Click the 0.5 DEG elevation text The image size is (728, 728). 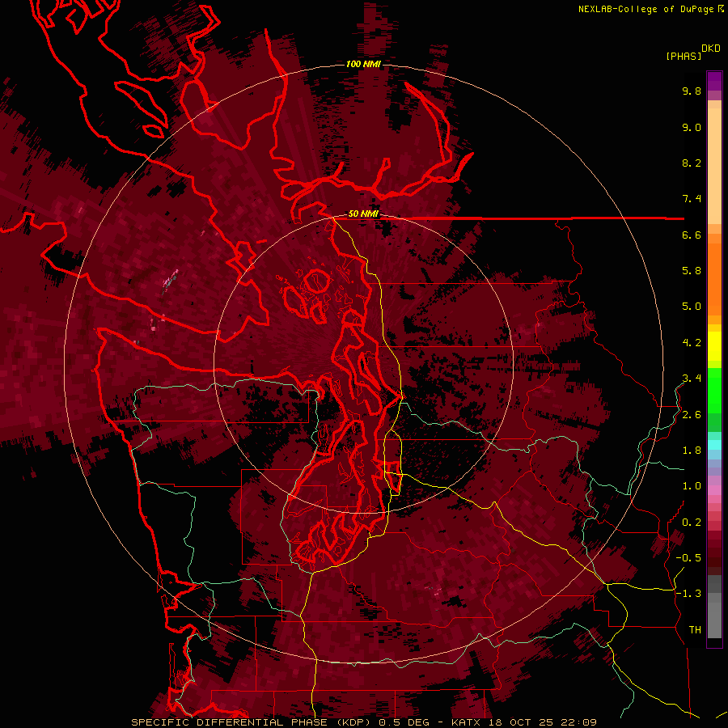coord(404,722)
